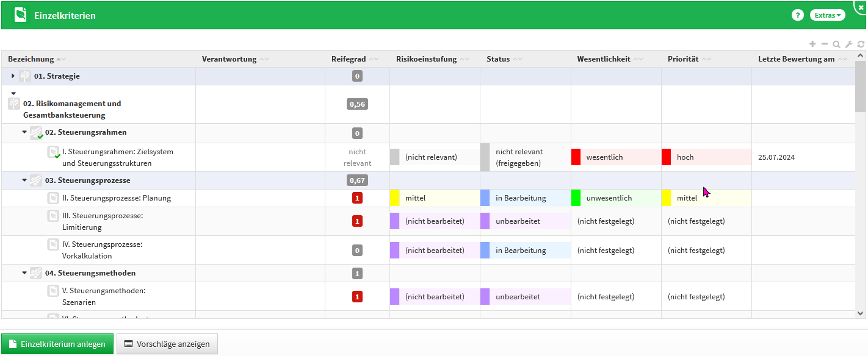Expand the 01. Strategie row

tap(13, 76)
